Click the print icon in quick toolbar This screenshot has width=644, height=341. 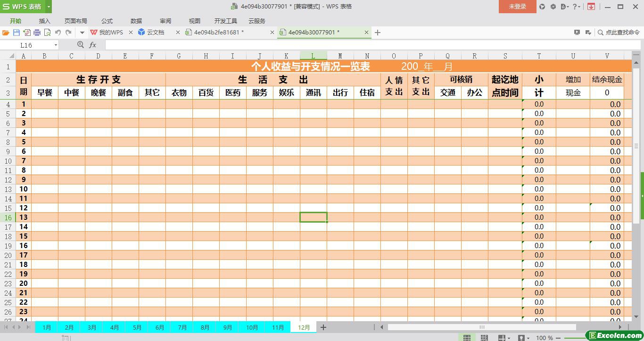(x=37, y=33)
